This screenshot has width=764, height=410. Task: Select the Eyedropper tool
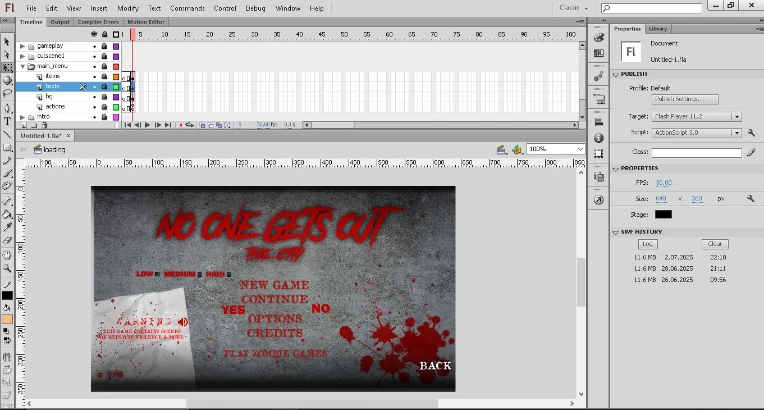click(x=7, y=227)
